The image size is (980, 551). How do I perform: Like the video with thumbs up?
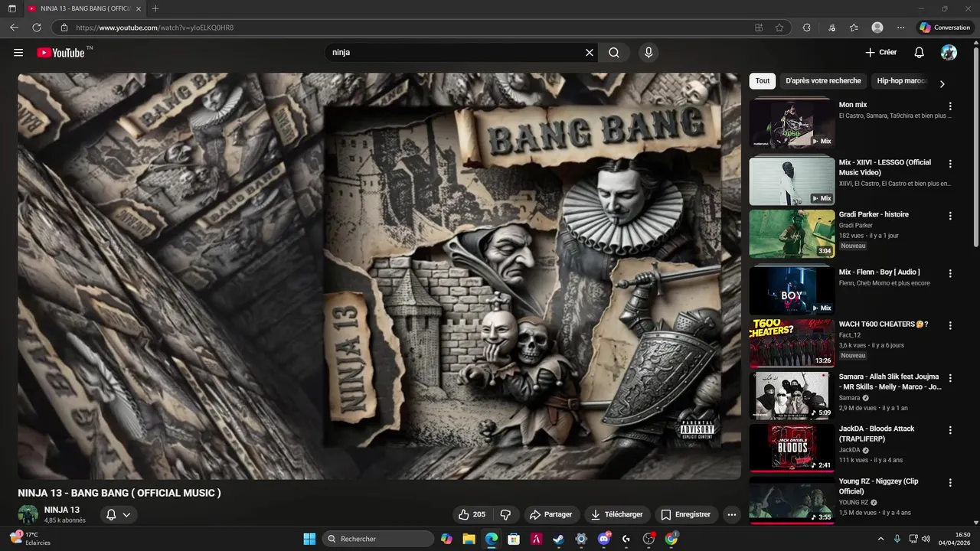coord(472,514)
